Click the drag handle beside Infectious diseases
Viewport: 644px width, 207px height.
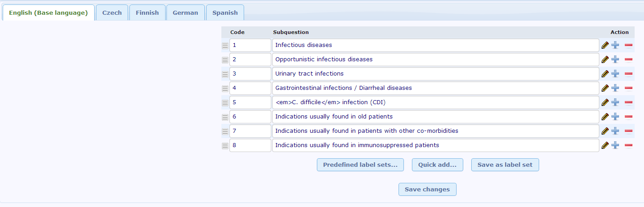(x=225, y=46)
